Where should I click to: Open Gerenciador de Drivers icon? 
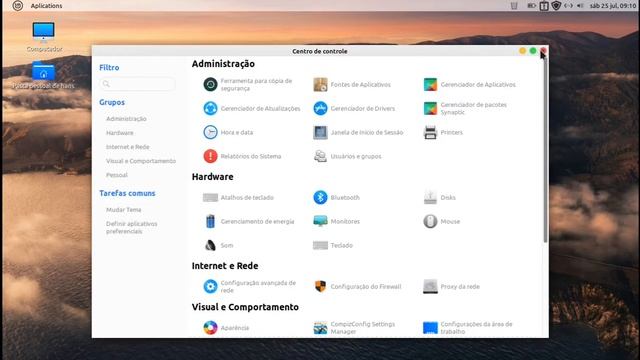click(320, 109)
